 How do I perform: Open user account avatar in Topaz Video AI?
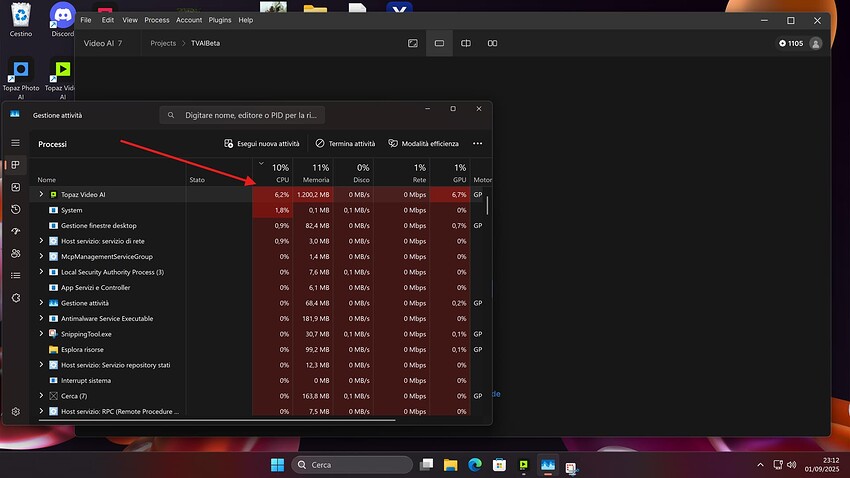815,43
